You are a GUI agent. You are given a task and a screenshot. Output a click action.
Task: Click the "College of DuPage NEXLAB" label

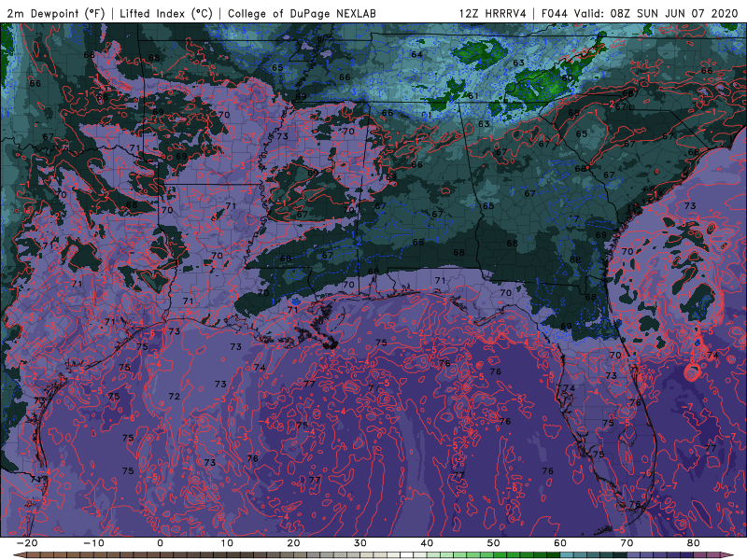pyautogui.click(x=302, y=13)
